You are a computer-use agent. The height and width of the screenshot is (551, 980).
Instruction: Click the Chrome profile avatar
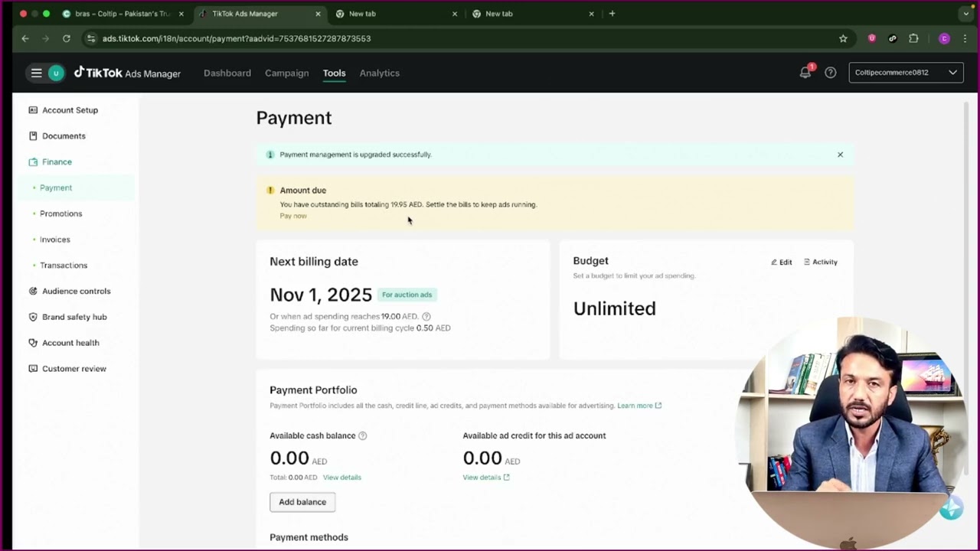coord(944,38)
